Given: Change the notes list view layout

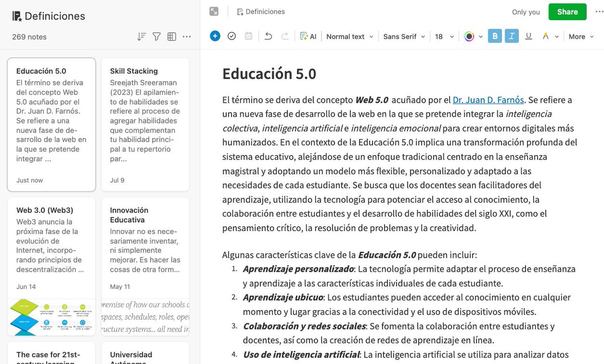Looking at the screenshot, I should pos(172,37).
